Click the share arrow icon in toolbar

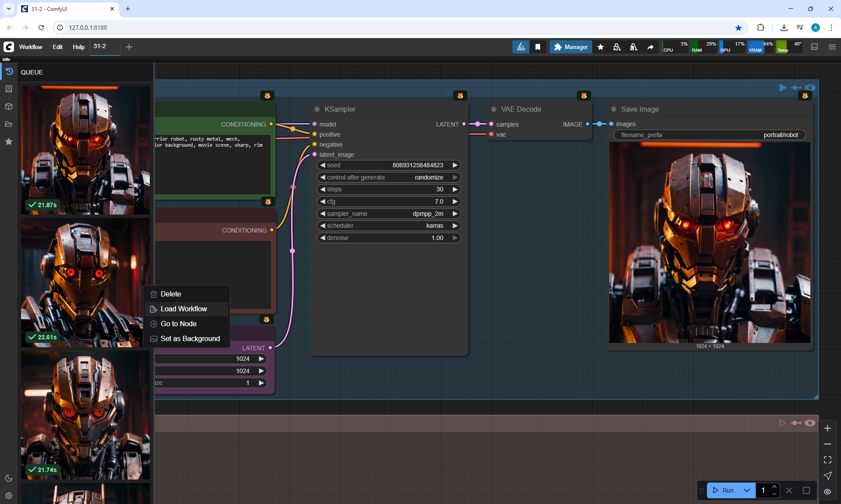(x=650, y=47)
